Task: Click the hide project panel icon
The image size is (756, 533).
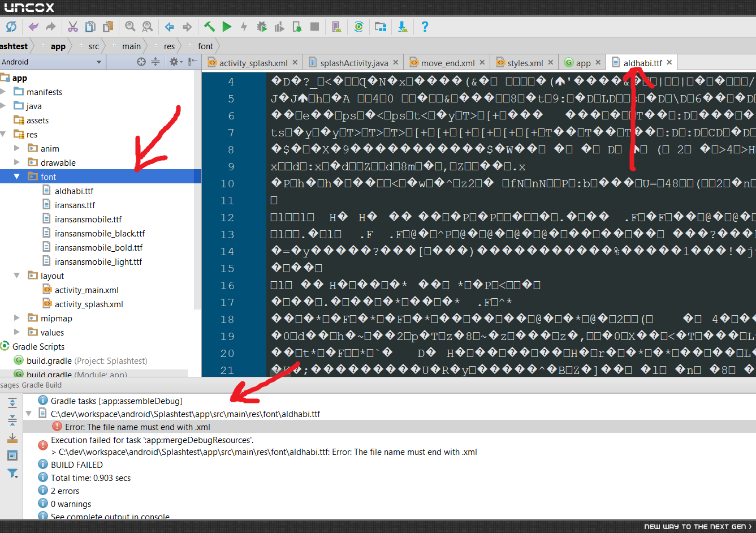Action: click(x=193, y=62)
